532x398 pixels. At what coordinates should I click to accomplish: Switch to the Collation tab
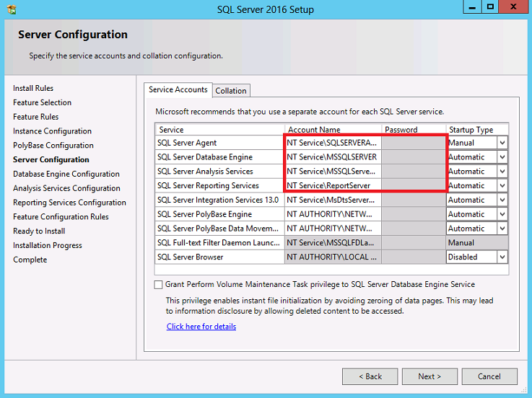231,91
